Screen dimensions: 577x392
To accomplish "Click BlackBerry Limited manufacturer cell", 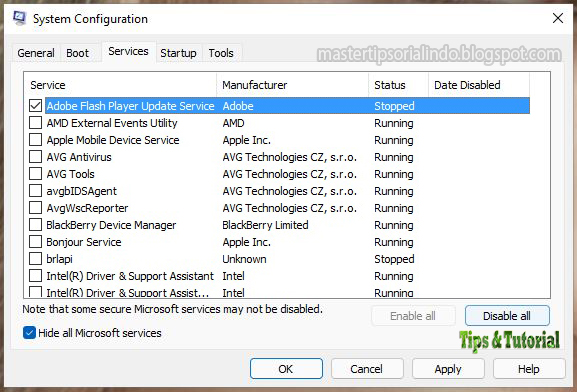I will click(x=265, y=225).
